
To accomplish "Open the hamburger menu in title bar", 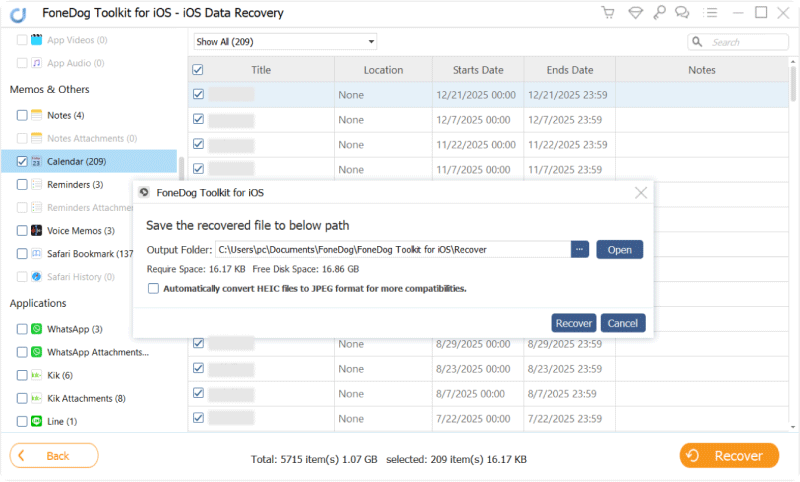I will (708, 13).
